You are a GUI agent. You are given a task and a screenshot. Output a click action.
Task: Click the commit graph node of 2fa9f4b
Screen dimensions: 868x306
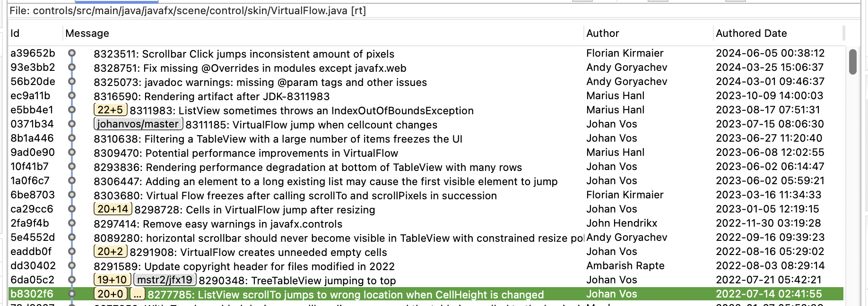point(72,223)
